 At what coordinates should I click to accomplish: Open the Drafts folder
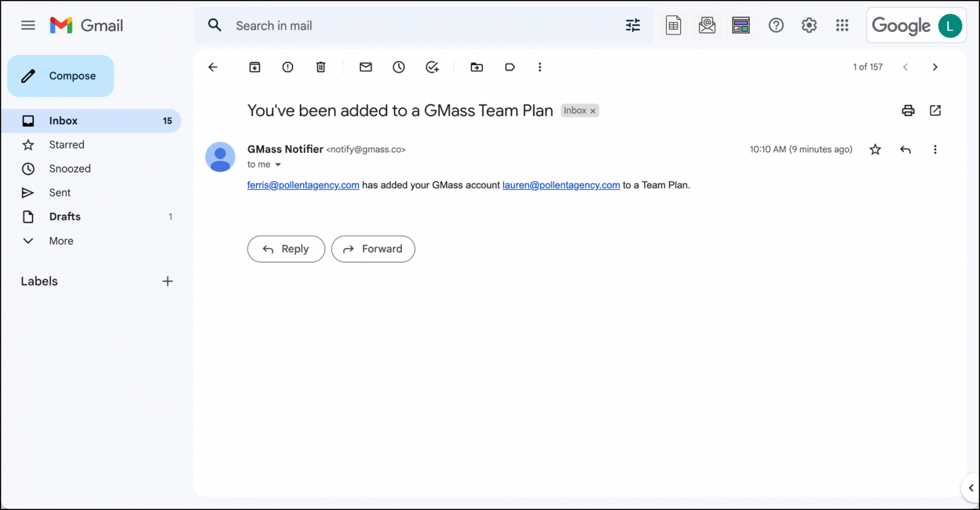[x=65, y=217]
